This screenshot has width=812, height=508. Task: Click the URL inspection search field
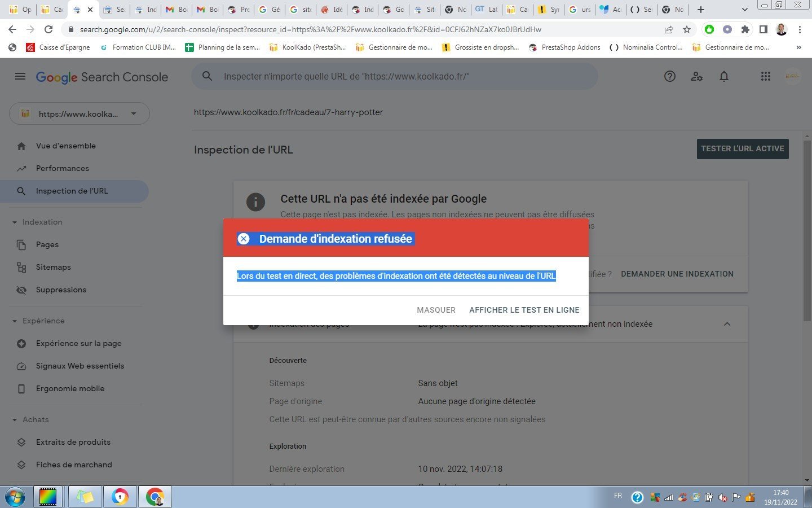[395, 76]
